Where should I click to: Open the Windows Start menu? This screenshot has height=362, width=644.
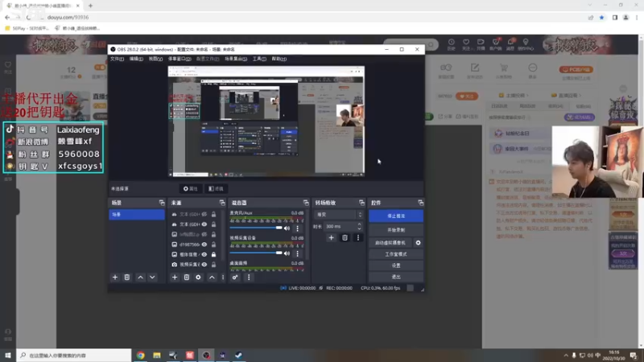click(8, 356)
